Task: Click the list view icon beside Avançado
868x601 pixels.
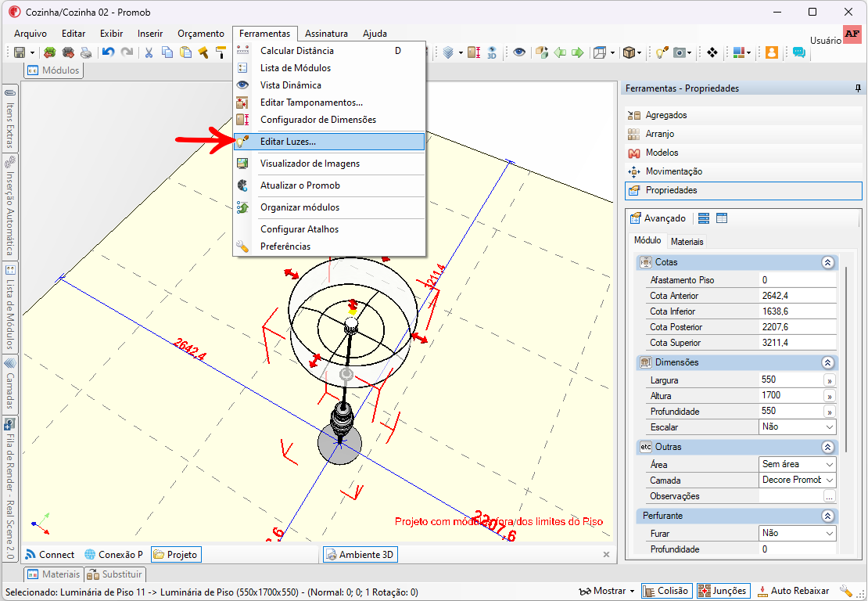Action: click(704, 218)
